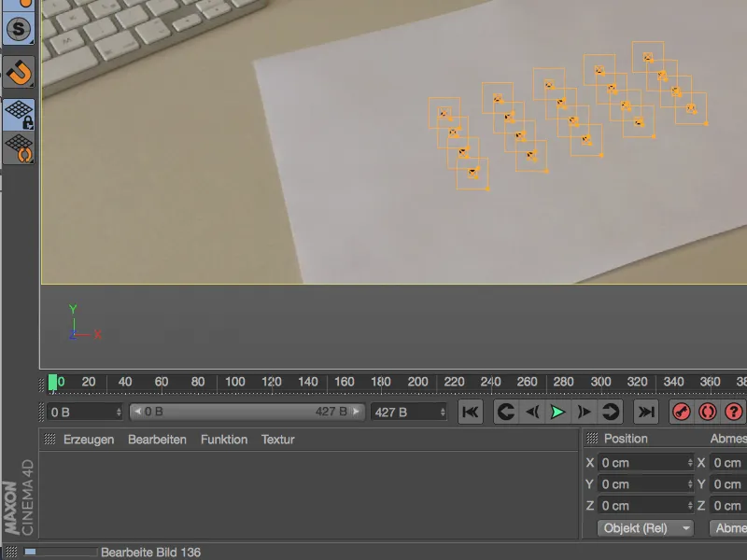The height and width of the screenshot is (560, 747).
Task: Open the Bearbeiten menu
Action: click(x=157, y=440)
